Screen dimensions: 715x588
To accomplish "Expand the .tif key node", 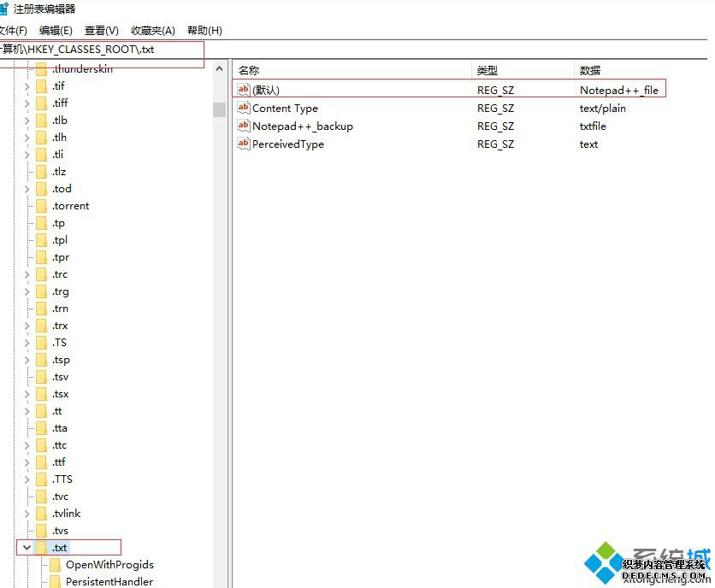I will point(27,86).
